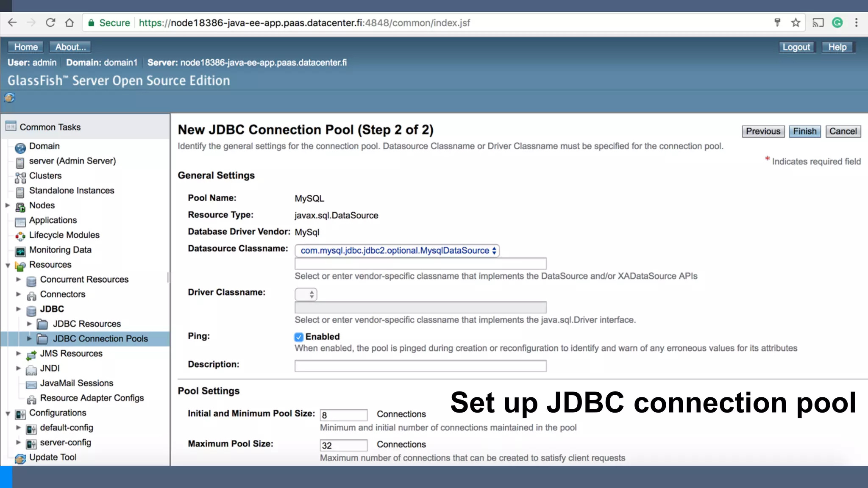Open the Chrome three-dot menu
The image size is (868, 488).
pos(856,22)
